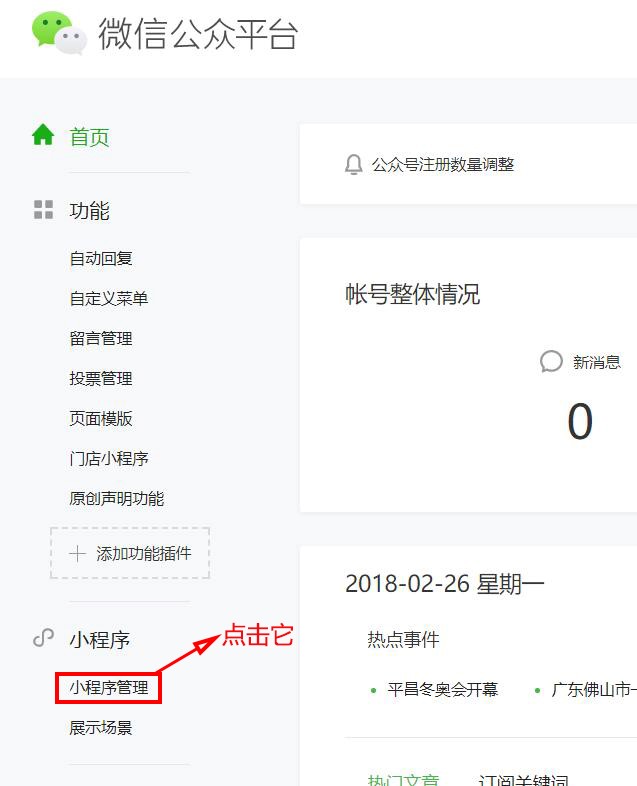637x786 pixels.
Task: Click the 微信公众平台 title
Action: pos(198,34)
